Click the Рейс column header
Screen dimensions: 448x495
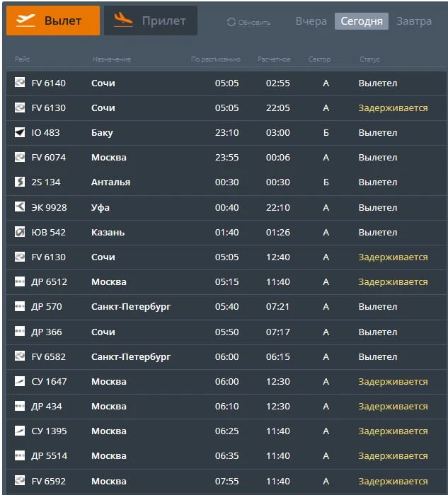coord(23,59)
